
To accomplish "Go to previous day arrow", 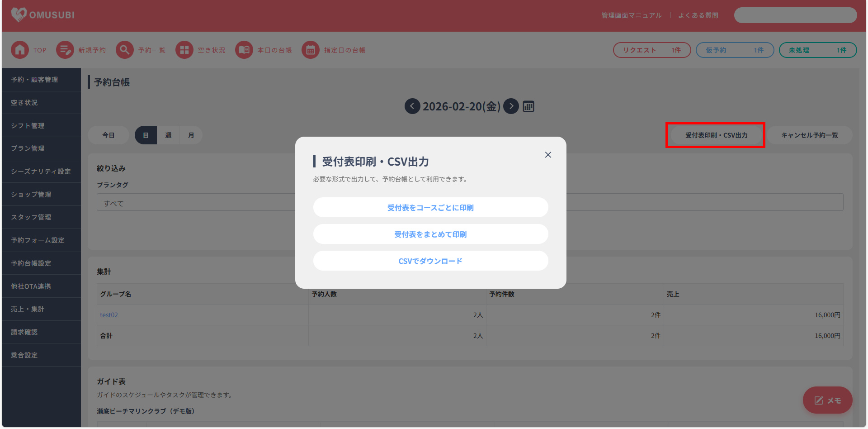I will (x=412, y=106).
